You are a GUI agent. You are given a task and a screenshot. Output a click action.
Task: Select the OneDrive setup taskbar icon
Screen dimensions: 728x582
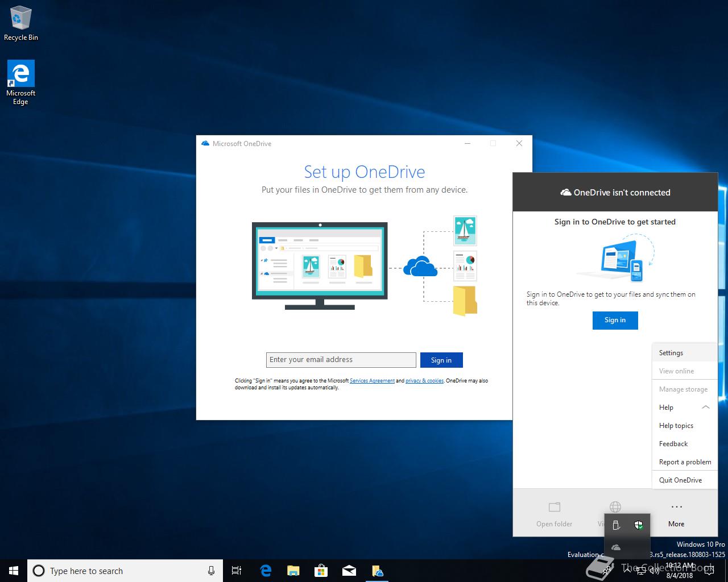tap(377, 571)
